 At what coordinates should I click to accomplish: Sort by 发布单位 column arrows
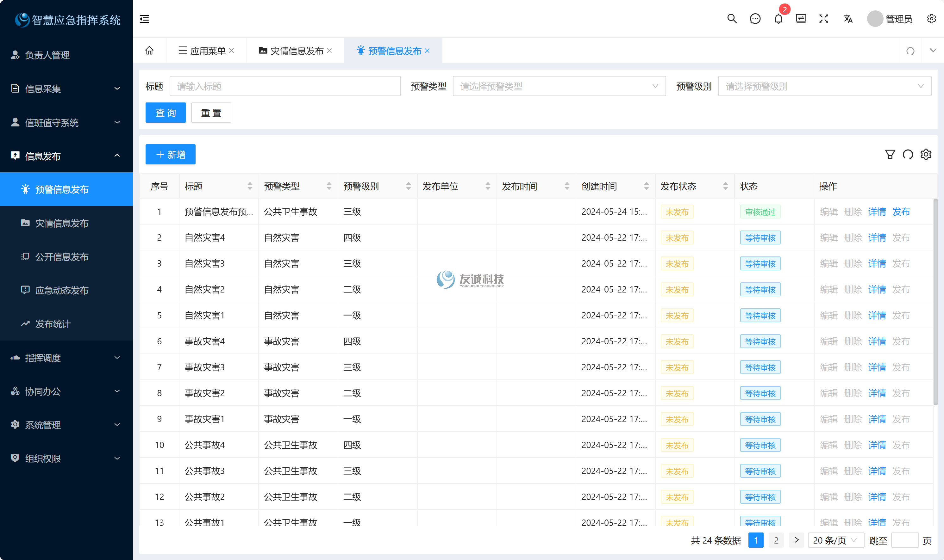[487, 186]
